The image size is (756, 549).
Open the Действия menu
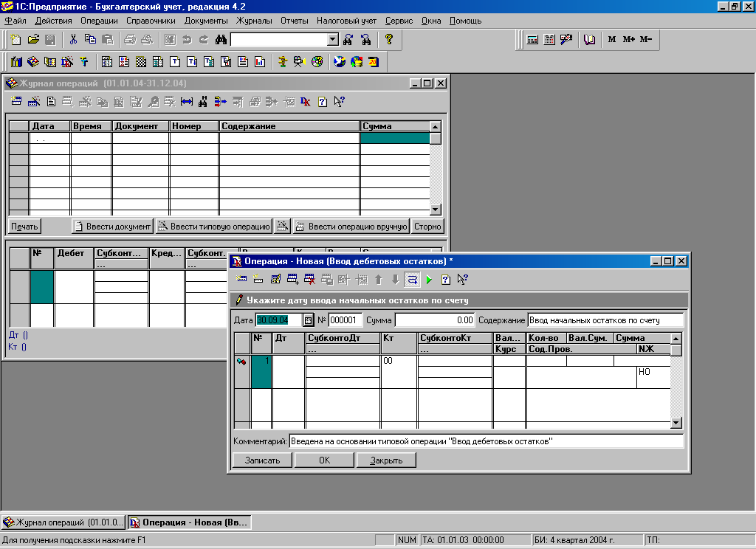(x=53, y=21)
